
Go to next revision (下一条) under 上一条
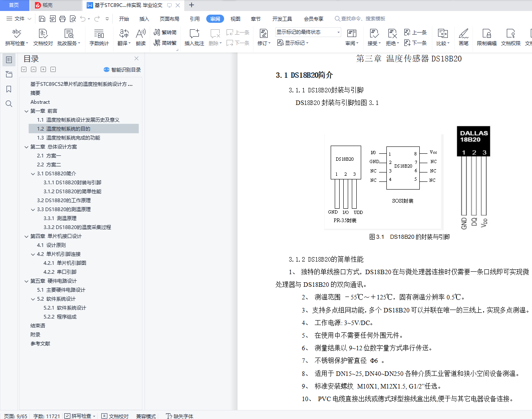click(x=415, y=43)
